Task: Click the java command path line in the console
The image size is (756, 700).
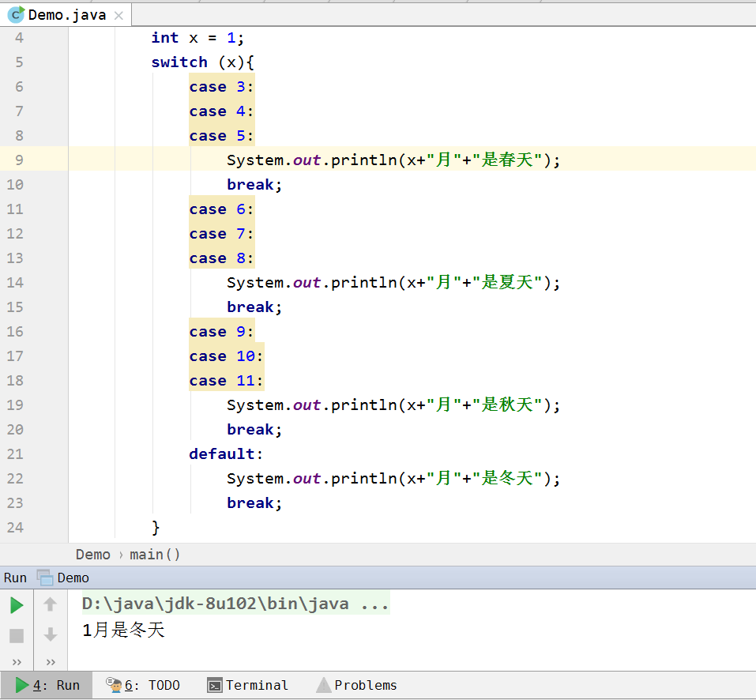Action: pyautogui.click(x=235, y=604)
